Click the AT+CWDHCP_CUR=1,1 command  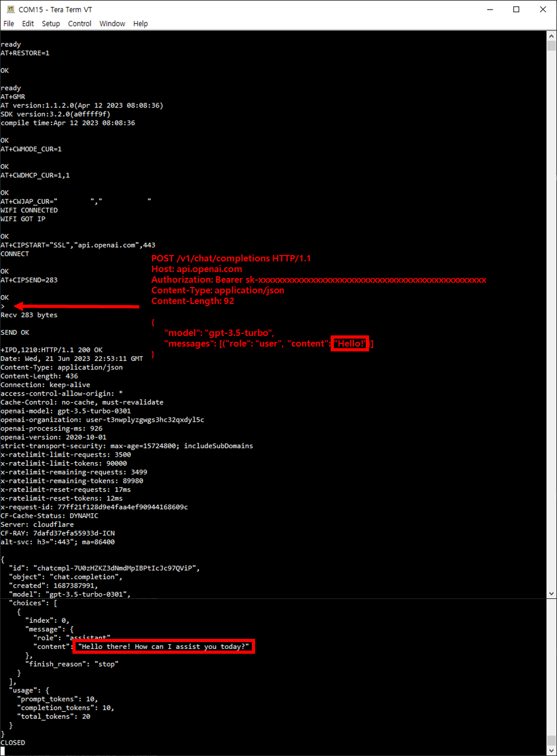[35, 175]
